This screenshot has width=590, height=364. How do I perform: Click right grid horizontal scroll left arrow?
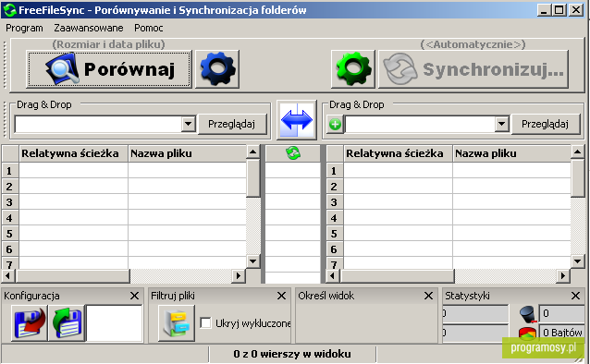coord(332,275)
